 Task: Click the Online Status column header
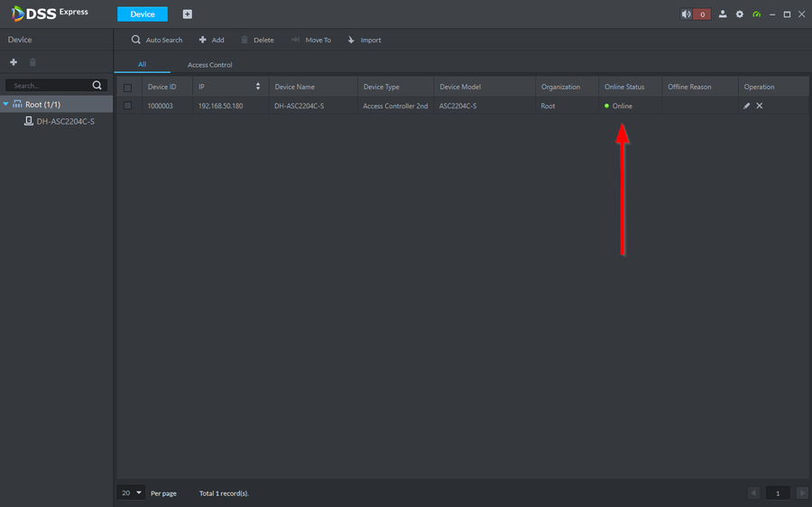click(x=631, y=87)
